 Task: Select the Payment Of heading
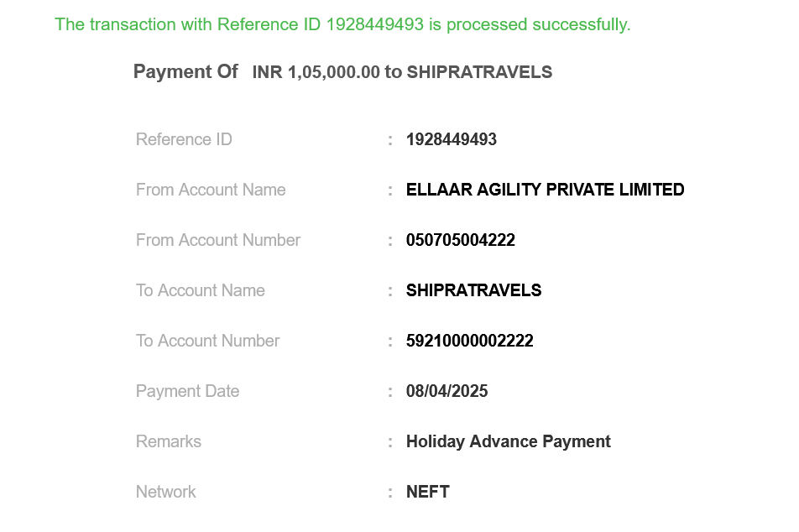185,71
